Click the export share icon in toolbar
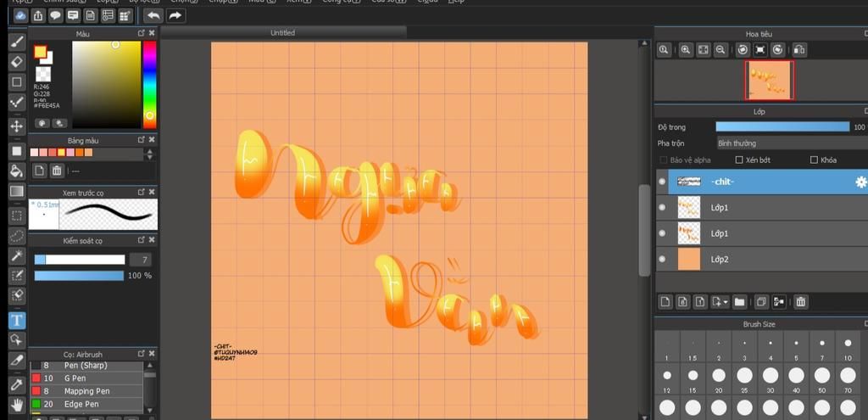Screen dimensions: 868x420 pyautogui.click(x=38, y=15)
